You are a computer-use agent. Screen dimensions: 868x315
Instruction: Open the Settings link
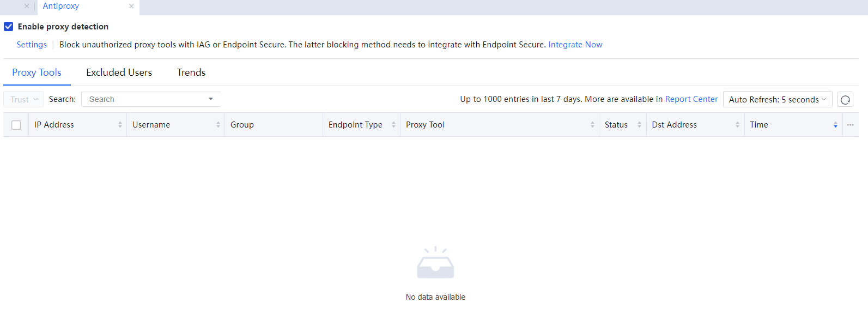tap(32, 45)
